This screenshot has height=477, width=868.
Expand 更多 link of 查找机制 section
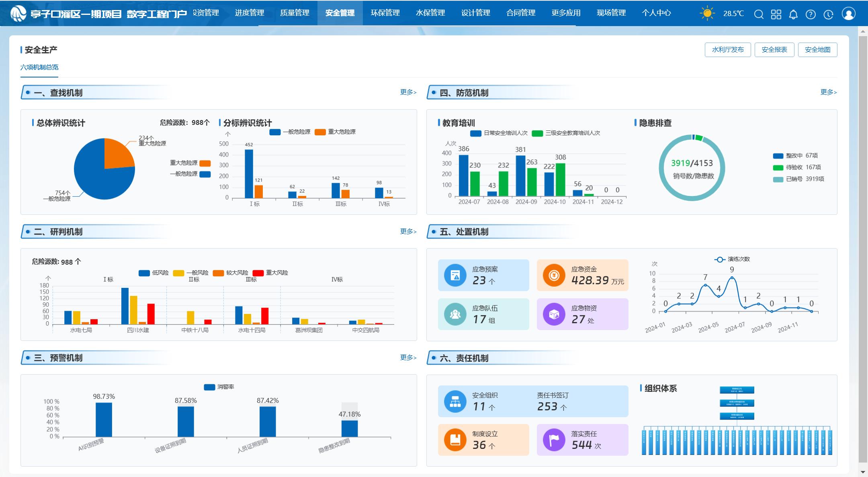(x=408, y=92)
